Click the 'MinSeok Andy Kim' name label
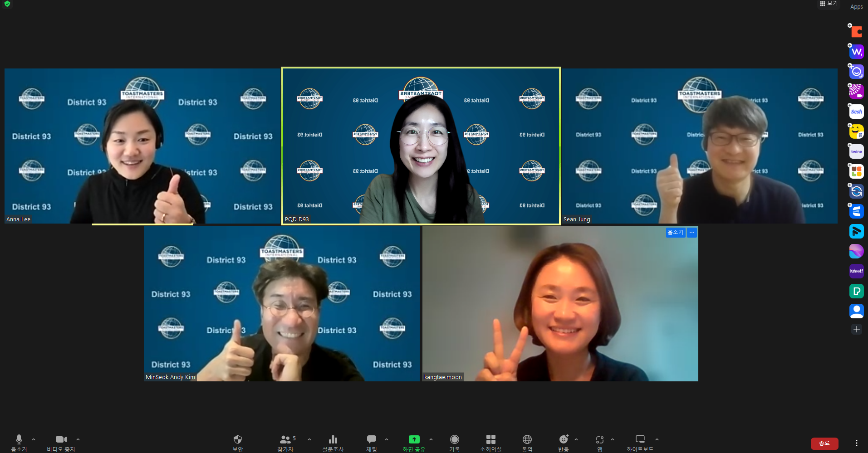 click(x=170, y=377)
